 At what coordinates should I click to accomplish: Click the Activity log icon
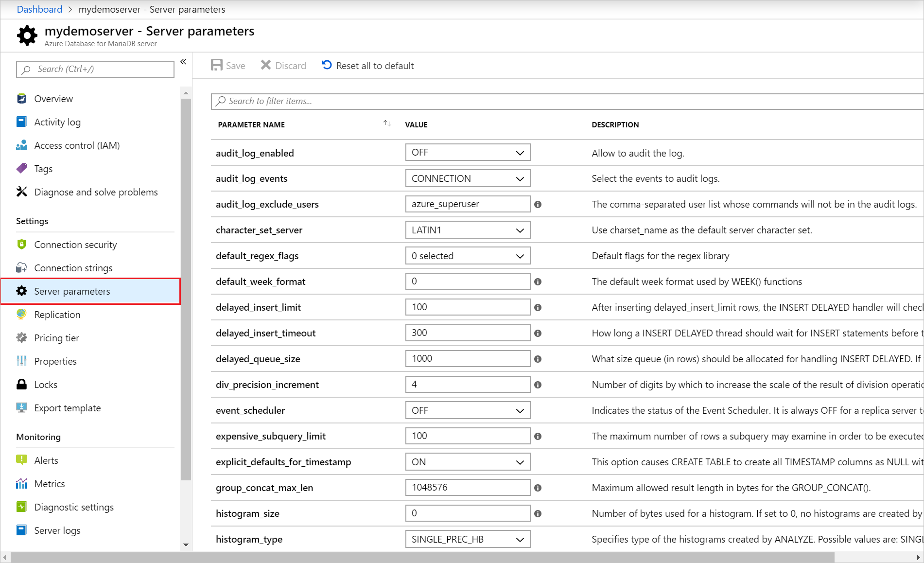pos(21,122)
